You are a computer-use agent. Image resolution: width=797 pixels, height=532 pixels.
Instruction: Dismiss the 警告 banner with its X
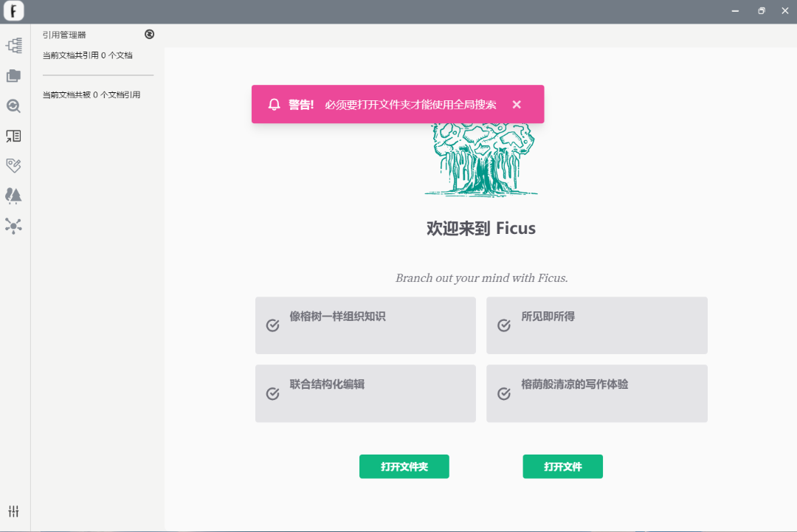[517, 104]
